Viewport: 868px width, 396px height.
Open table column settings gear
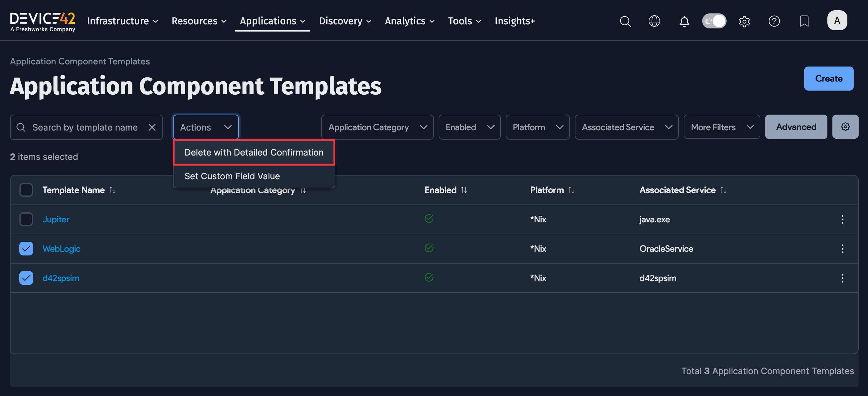click(x=845, y=127)
